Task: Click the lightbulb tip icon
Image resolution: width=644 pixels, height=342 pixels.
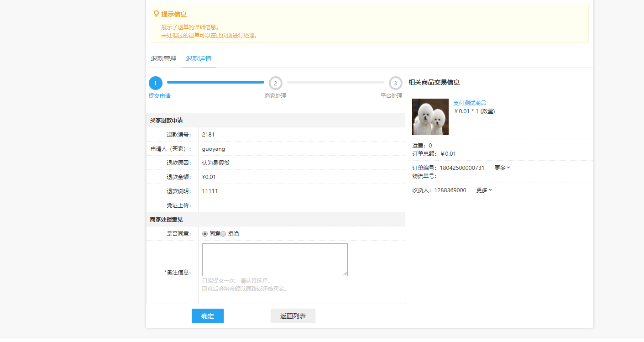Action: point(157,14)
